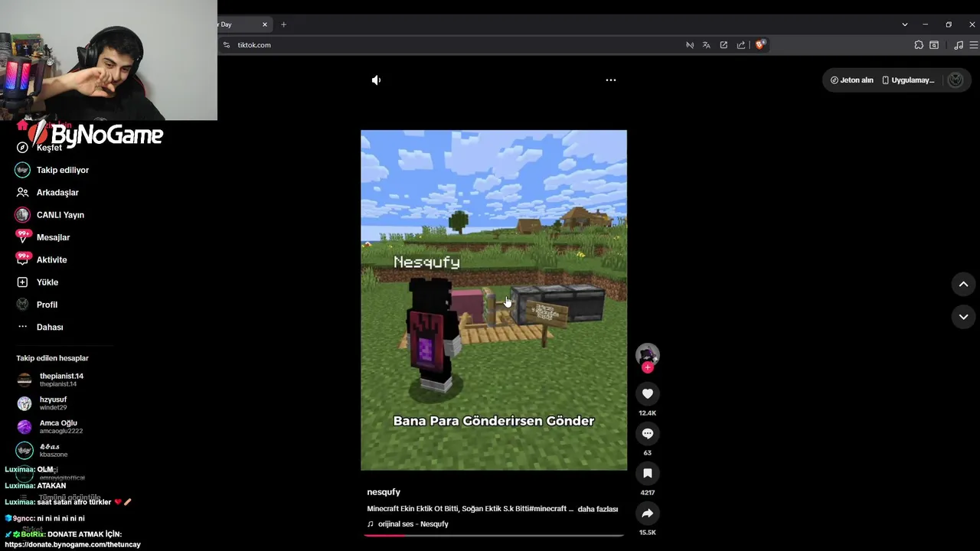Open the comments showing 63
The image size is (980, 551).
648,433
